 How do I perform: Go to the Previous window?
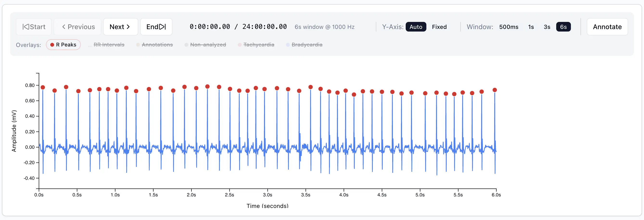(x=78, y=27)
